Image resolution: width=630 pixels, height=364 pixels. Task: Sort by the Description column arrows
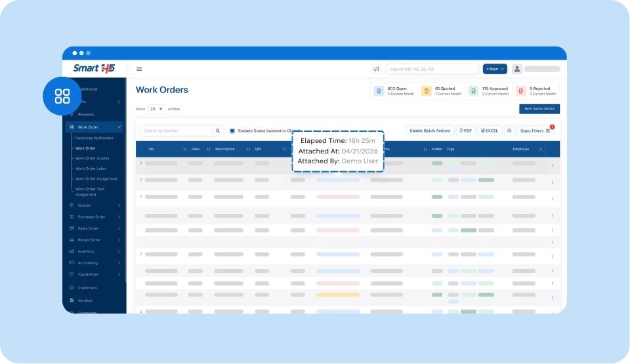[x=248, y=149]
